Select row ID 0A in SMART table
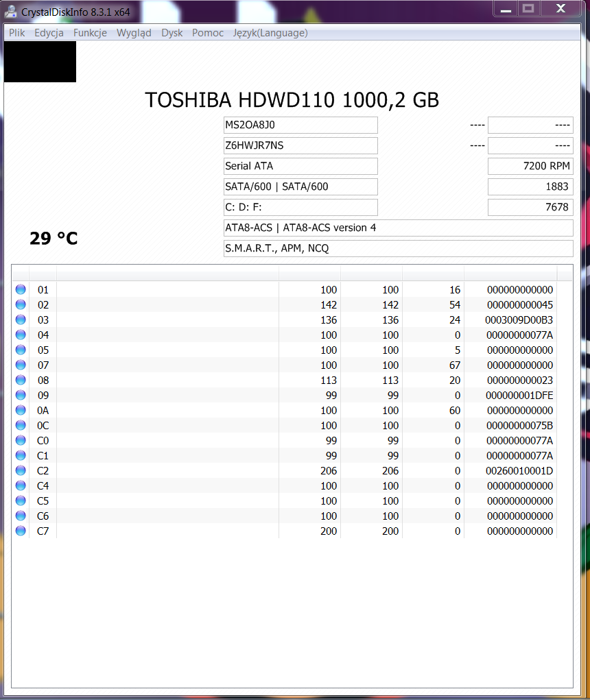This screenshot has height=700, width=590. point(43,410)
